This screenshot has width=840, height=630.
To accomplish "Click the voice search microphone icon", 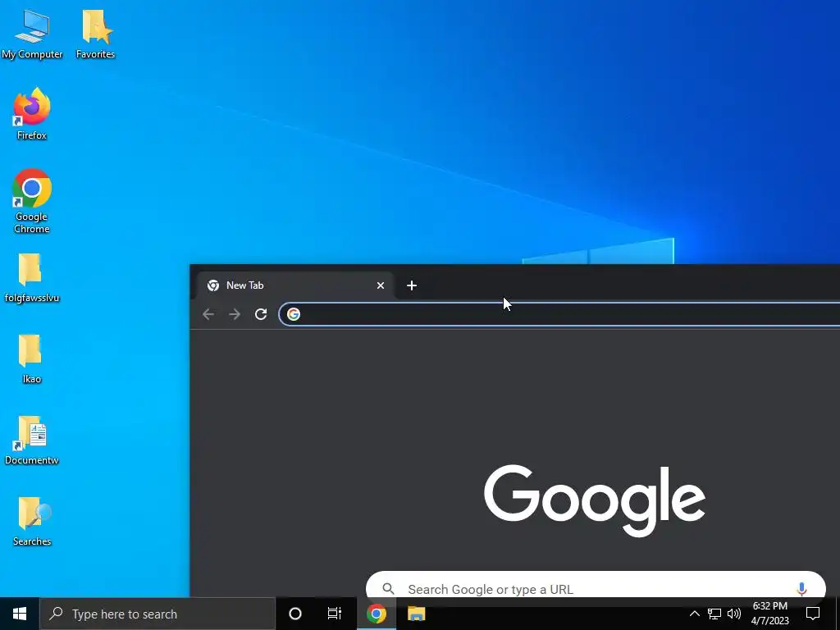I will pos(801,589).
